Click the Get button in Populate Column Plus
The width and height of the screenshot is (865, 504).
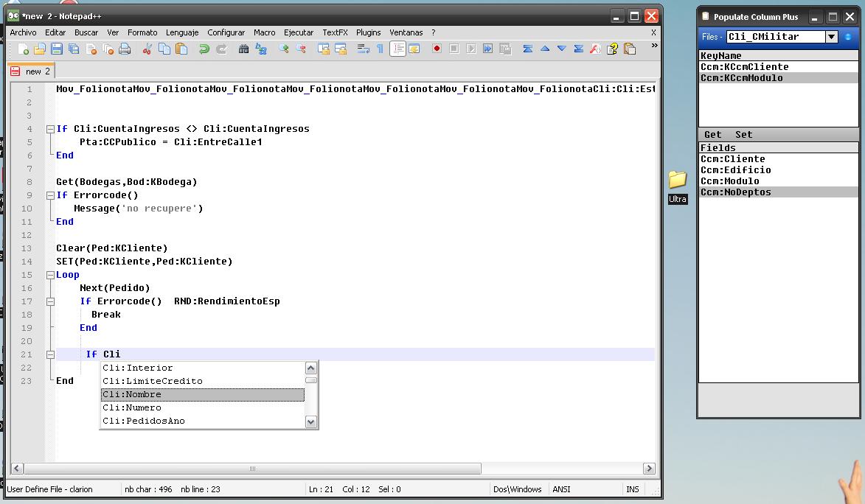click(712, 135)
